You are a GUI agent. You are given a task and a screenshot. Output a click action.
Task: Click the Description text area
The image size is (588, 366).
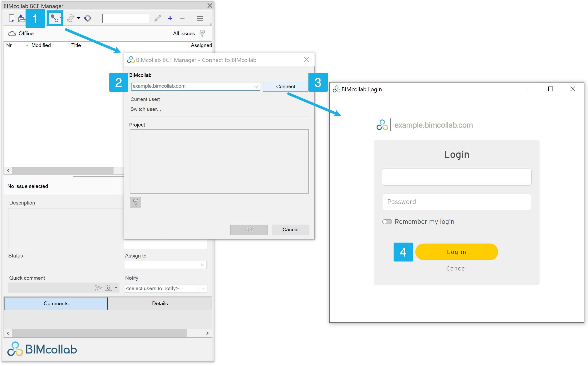tap(66, 229)
